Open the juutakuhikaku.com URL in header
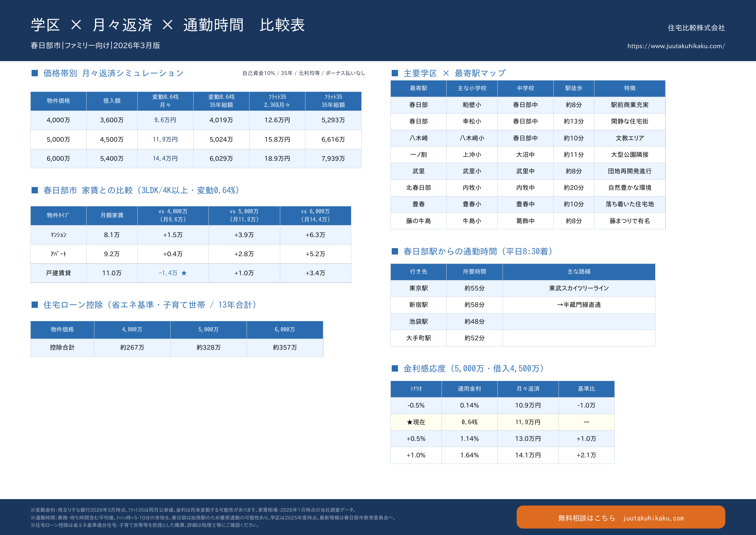Image resolution: width=756 pixels, height=535 pixels. (x=676, y=46)
